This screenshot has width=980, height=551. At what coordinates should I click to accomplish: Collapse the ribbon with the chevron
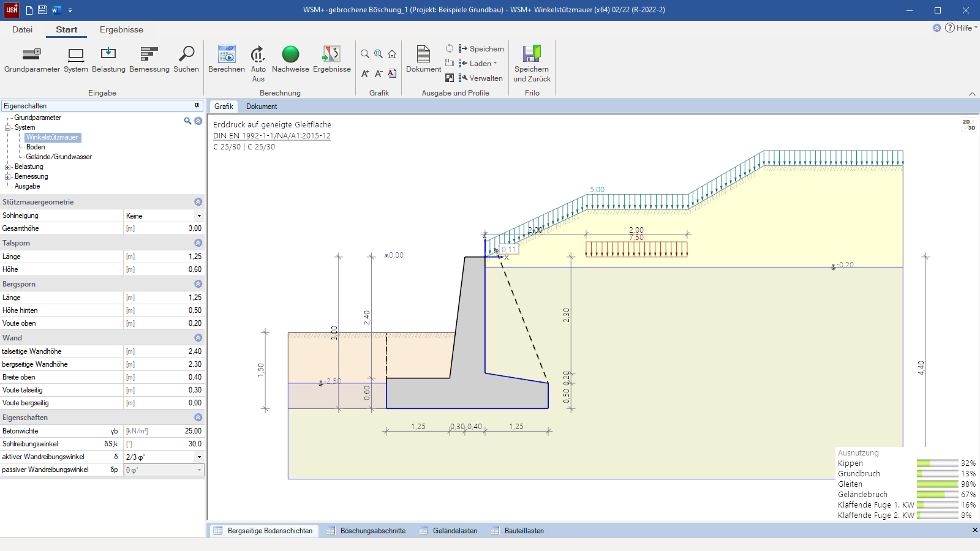point(972,94)
